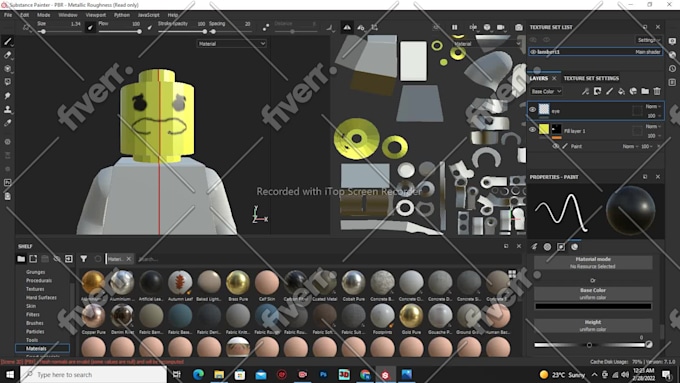Click Height uniform color button
680x383 pixels.
point(593,325)
